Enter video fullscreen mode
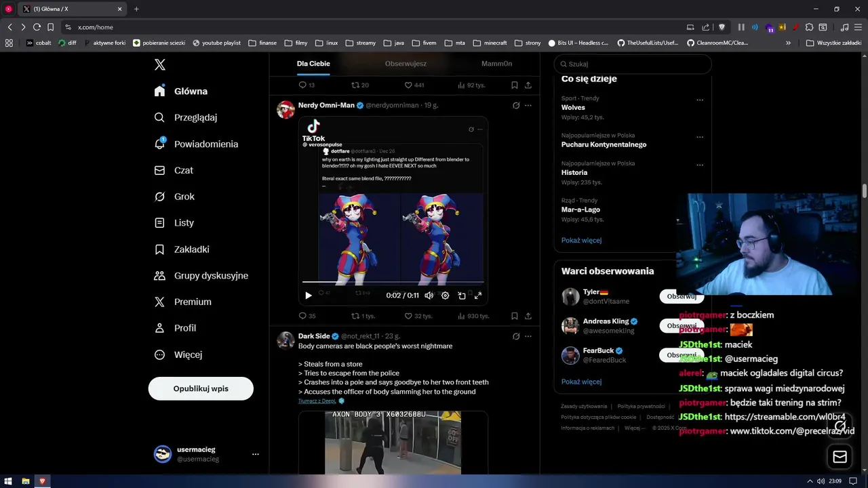868x488 pixels. point(478,296)
